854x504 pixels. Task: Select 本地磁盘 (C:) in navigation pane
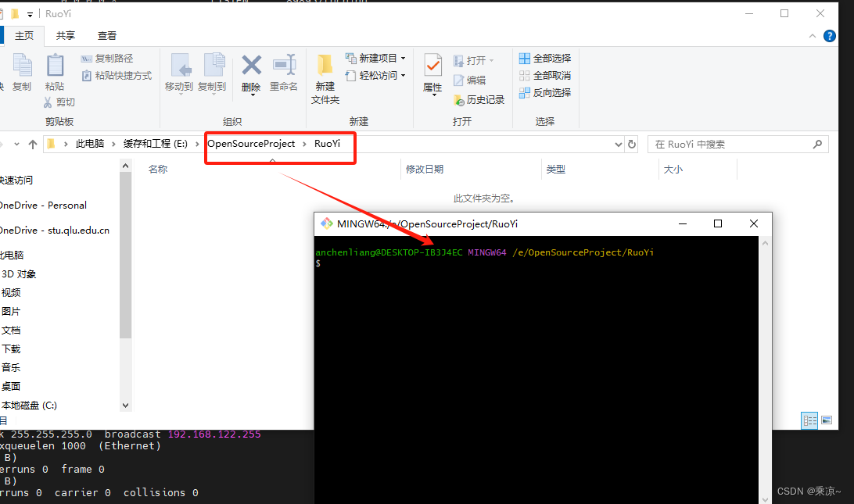tap(30, 406)
